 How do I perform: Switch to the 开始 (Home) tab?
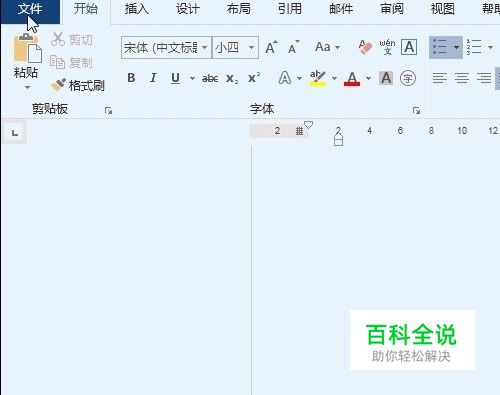(86, 9)
